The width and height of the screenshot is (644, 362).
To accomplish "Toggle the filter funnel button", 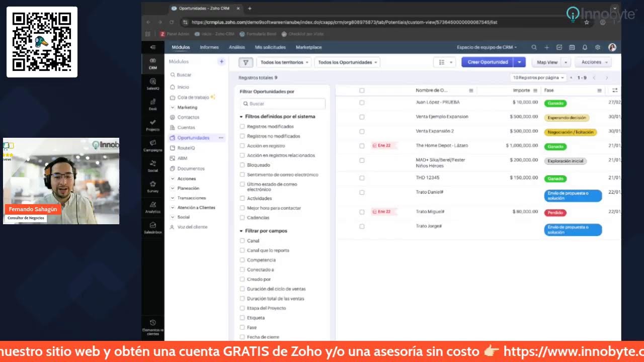I will pyautogui.click(x=246, y=62).
